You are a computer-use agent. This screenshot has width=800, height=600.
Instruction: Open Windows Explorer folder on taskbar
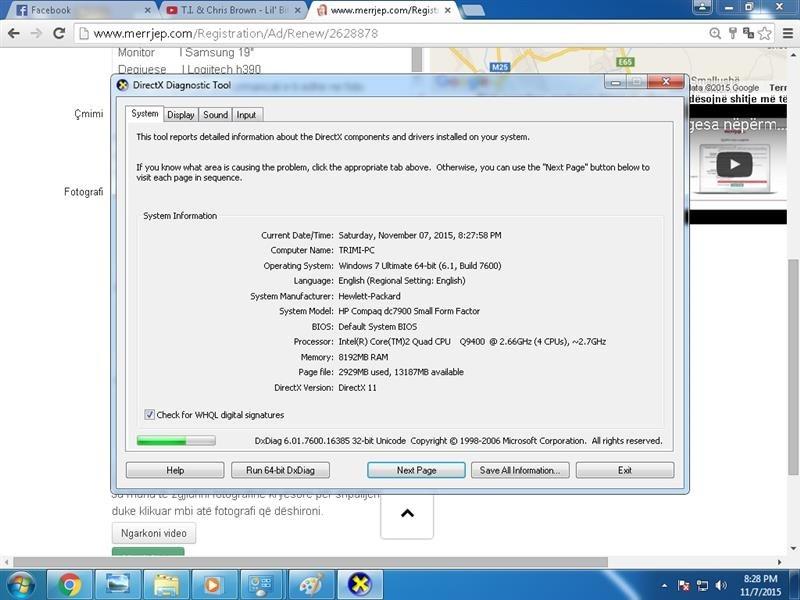(166, 585)
